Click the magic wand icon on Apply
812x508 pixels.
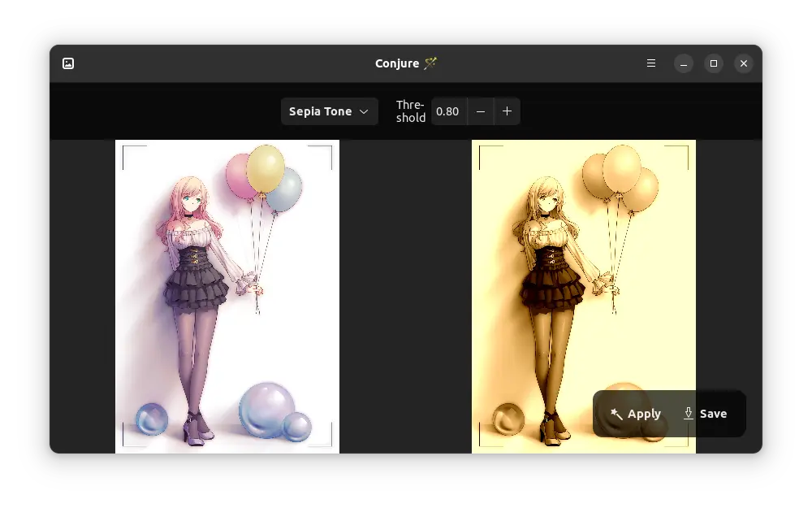pyautogui.click(x=617, y=414)
